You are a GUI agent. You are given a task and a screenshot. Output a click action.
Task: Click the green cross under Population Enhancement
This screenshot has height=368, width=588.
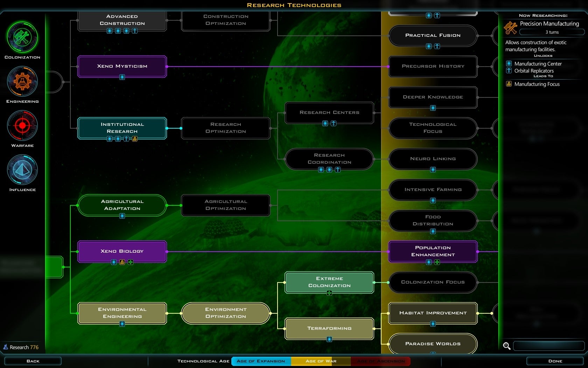(437, 262)
